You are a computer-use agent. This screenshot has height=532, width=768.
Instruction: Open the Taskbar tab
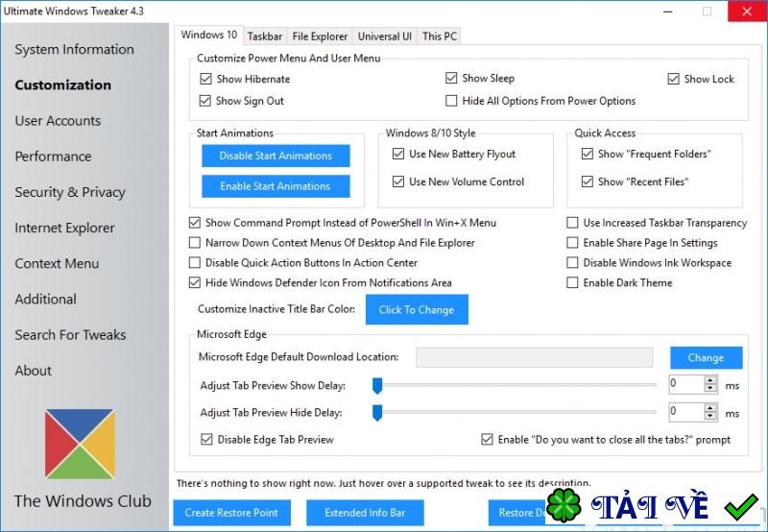tap(265, 36)
